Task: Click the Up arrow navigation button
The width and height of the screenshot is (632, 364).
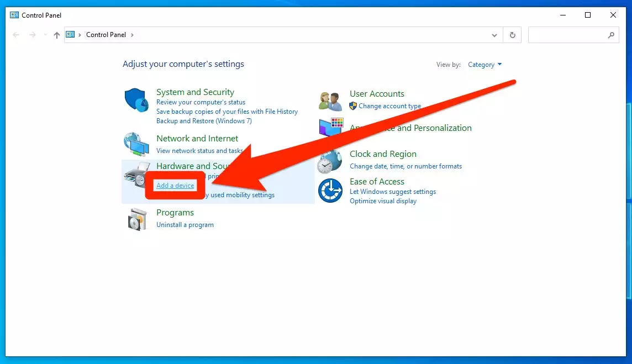Action: pos(56,35)
